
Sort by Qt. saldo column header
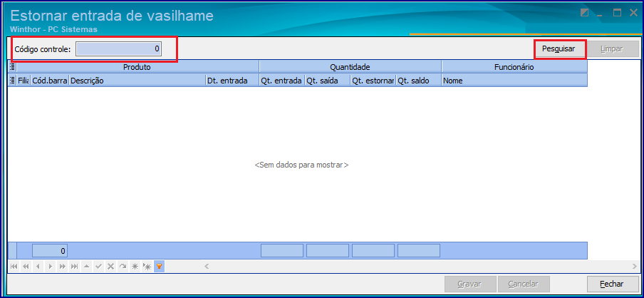[418, 81]
